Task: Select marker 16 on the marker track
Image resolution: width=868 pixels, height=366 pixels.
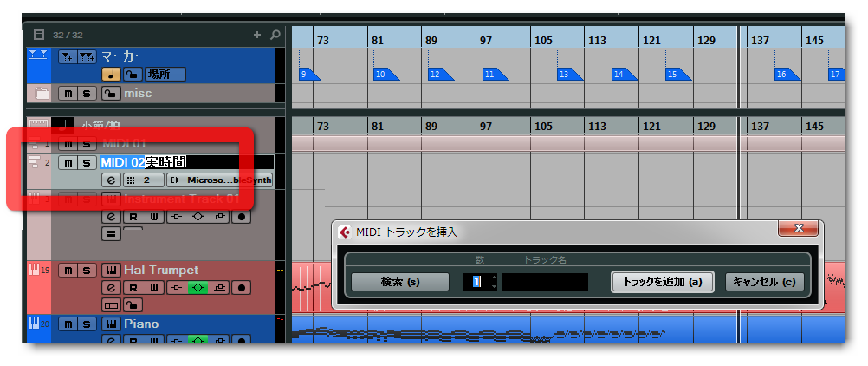Action: tap(787, 75)
